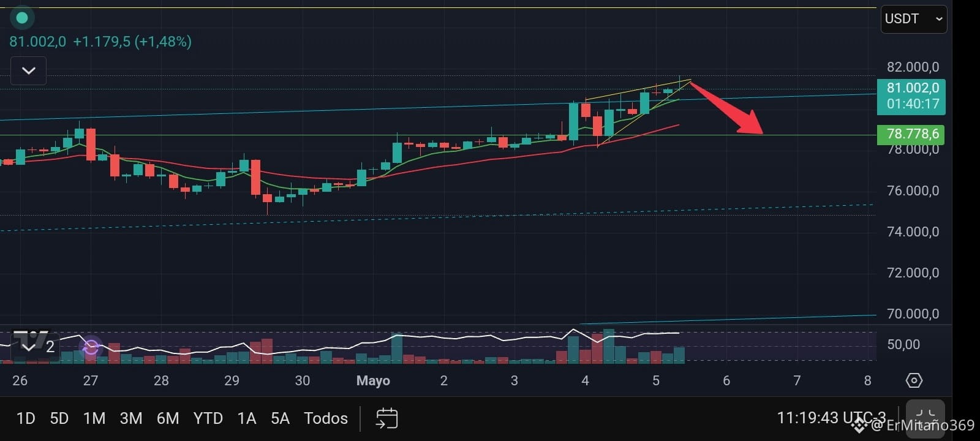
Task: Click the date axis label 3
Action: point(514,380)
